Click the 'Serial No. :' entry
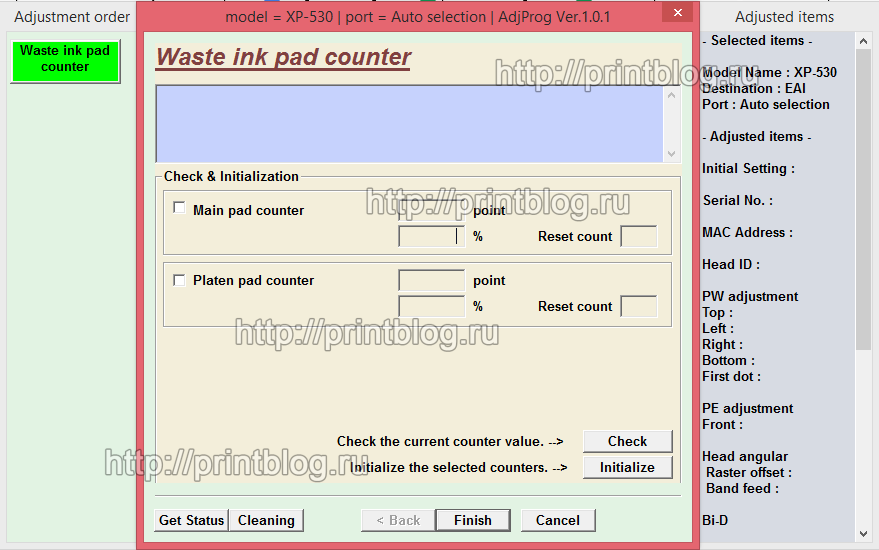The image size is (879, 550). [x=738, y=201]
